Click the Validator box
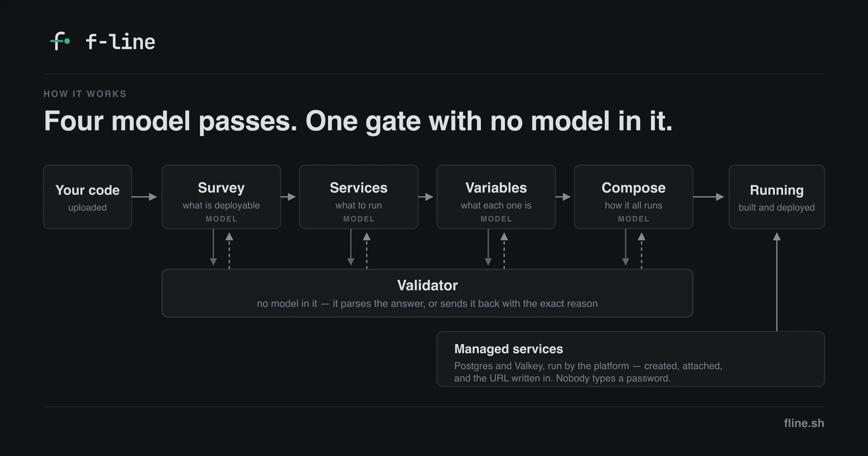Screen dimensions: 868x456 click(427, 293)
